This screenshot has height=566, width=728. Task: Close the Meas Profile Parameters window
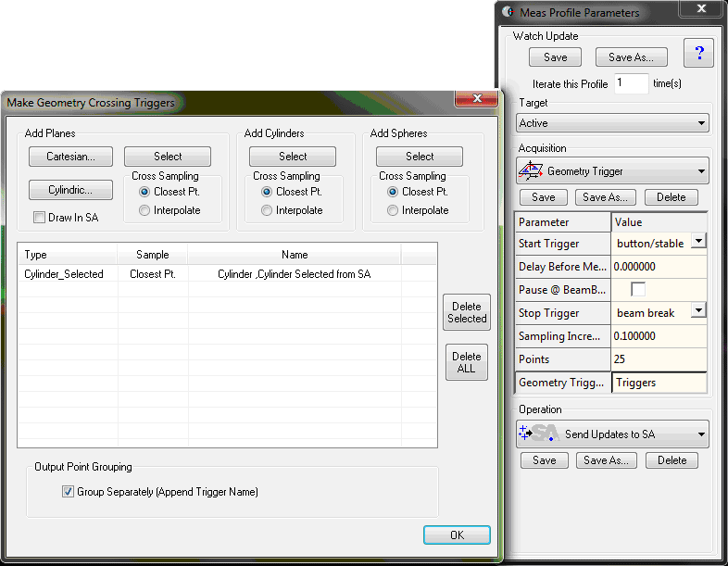(701, 8)
